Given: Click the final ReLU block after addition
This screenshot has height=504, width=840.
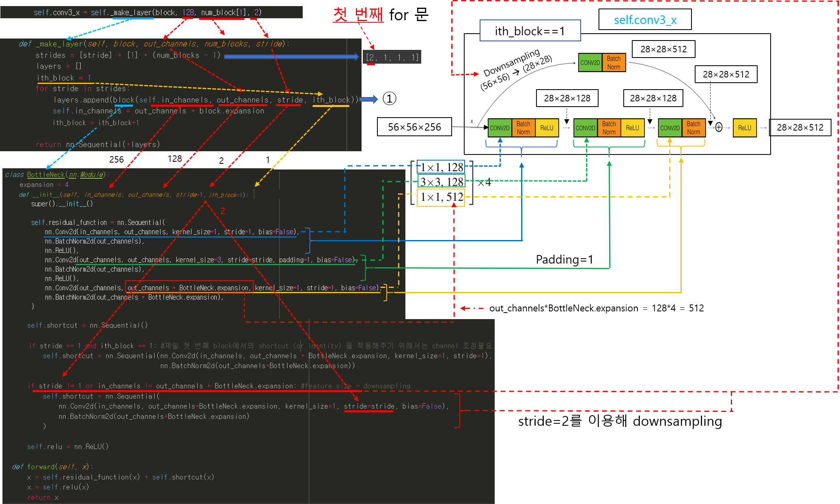Looking at the screenshot, I should click(x=745, y=128).
